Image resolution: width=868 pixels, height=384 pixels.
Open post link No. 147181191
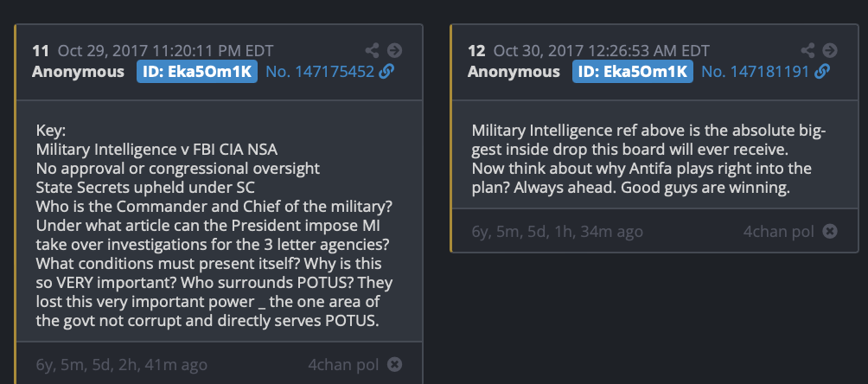click(755, 71)
